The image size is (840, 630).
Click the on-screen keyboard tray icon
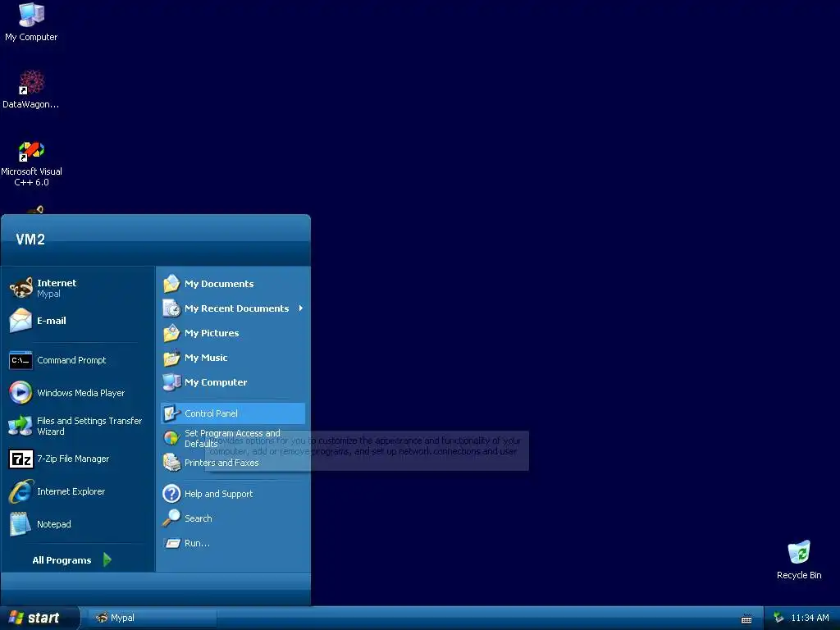(x=746, y=619)
